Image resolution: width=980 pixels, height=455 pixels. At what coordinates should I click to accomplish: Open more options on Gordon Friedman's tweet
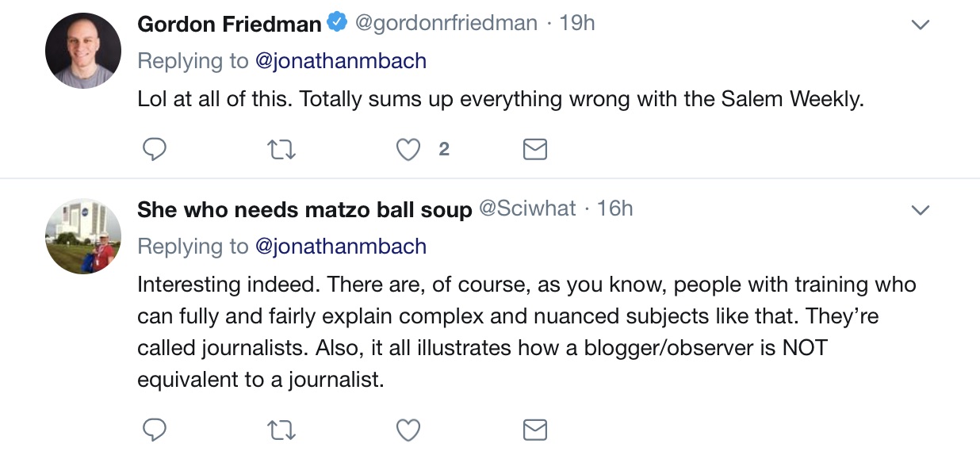click(920, 25)
